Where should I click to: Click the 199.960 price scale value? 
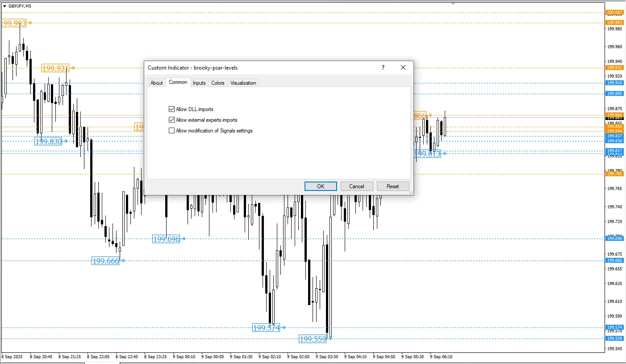pyautogui.click(x=615, y=46)
